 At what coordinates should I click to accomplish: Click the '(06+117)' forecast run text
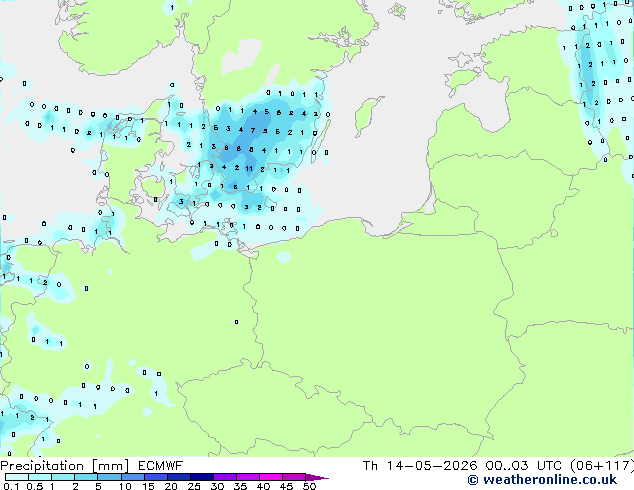(602, 466)
